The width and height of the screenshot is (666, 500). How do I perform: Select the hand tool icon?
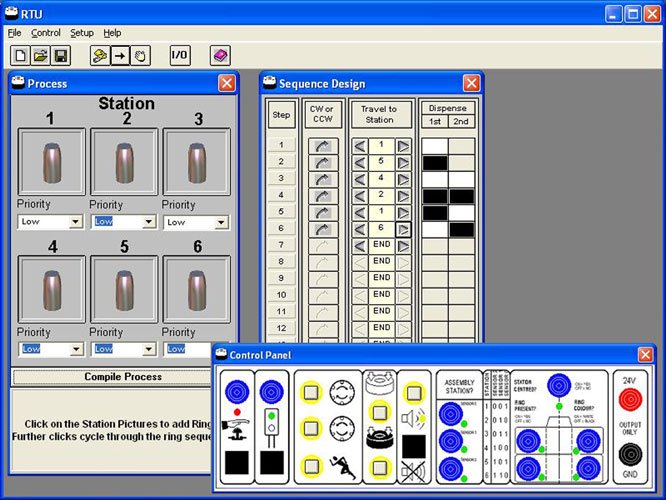(141, 55)
